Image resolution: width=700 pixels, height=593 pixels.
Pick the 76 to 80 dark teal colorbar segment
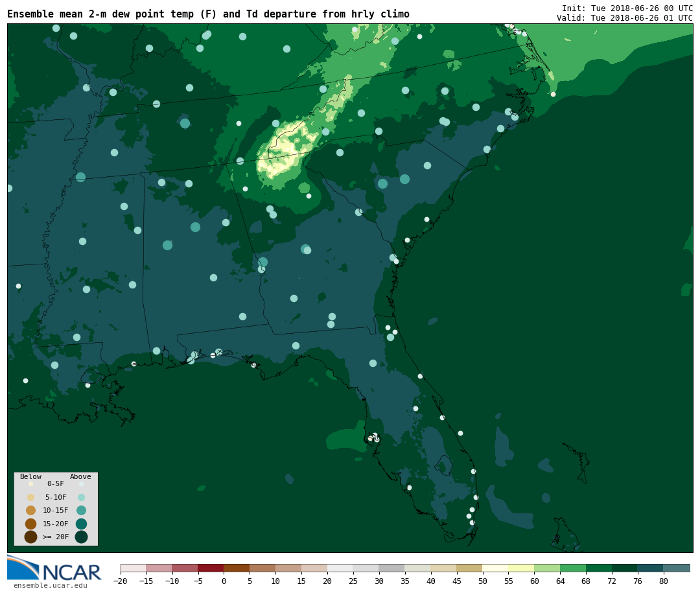[x=651, y=568]
